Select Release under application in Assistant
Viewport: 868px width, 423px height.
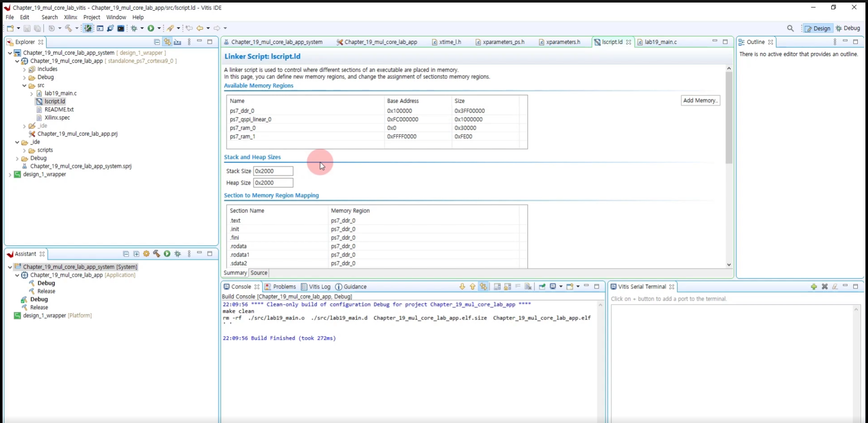(46, 291)
